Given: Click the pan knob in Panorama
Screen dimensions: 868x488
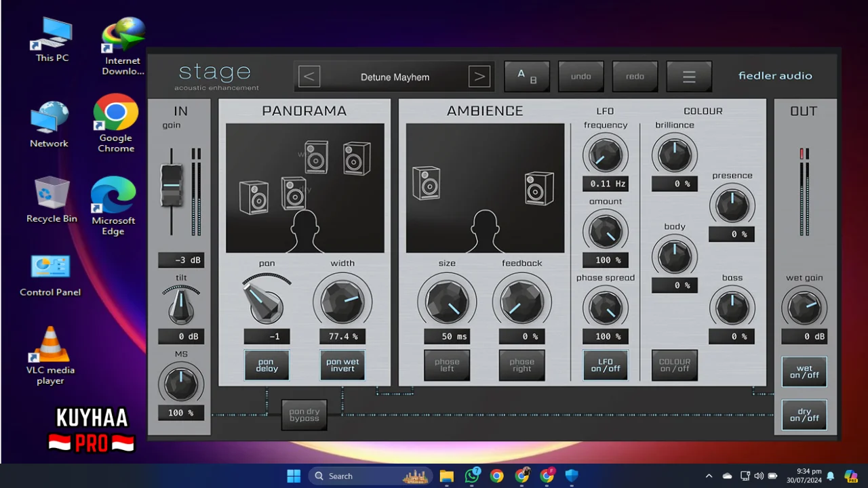Looking at the screenshot, I should click(x=266, y=301).
